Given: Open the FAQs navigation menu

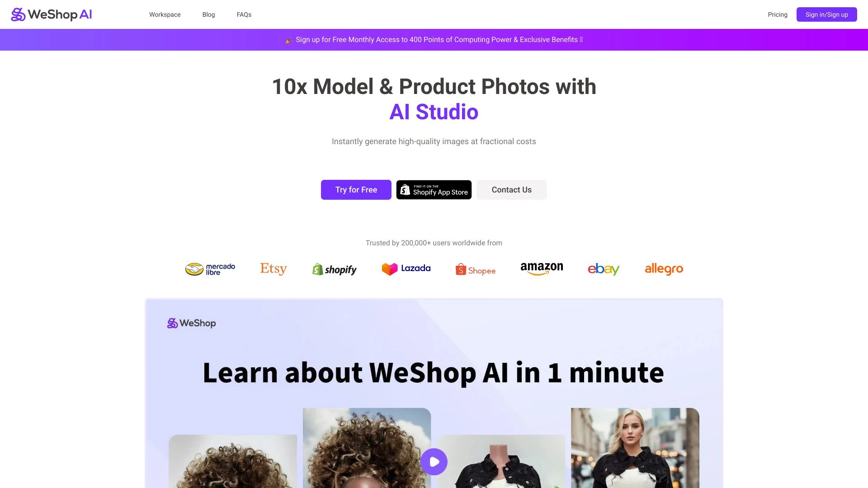Looking at the screenshot, I should coord(243,14).
